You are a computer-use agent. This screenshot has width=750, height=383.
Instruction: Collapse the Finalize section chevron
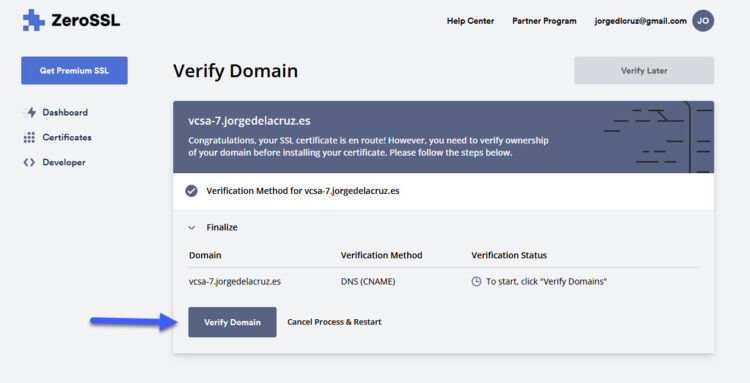point(192,228)
